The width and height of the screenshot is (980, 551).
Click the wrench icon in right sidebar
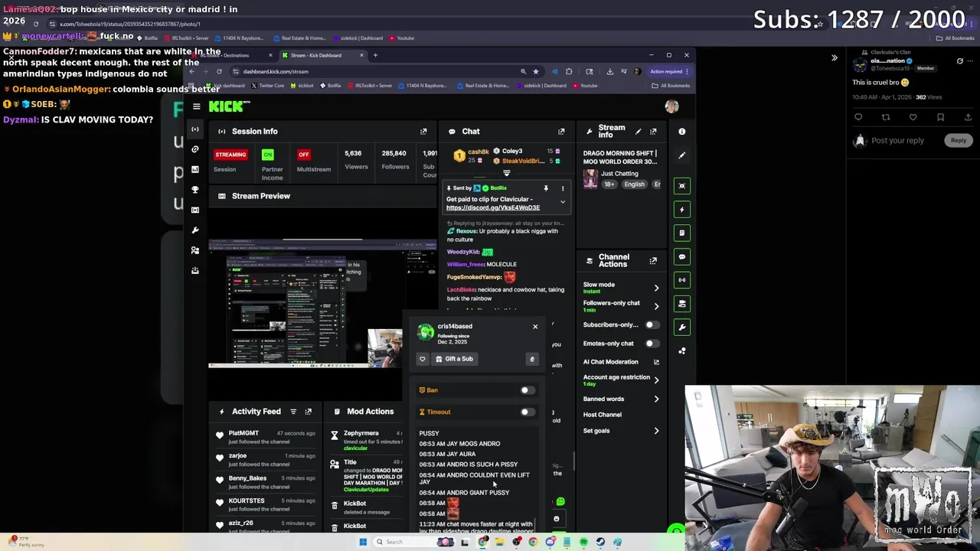[682, 328]
